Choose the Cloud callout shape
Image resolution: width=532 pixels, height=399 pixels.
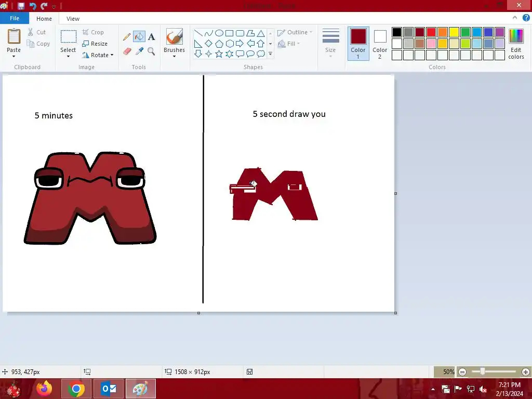(x=261, y=54)
